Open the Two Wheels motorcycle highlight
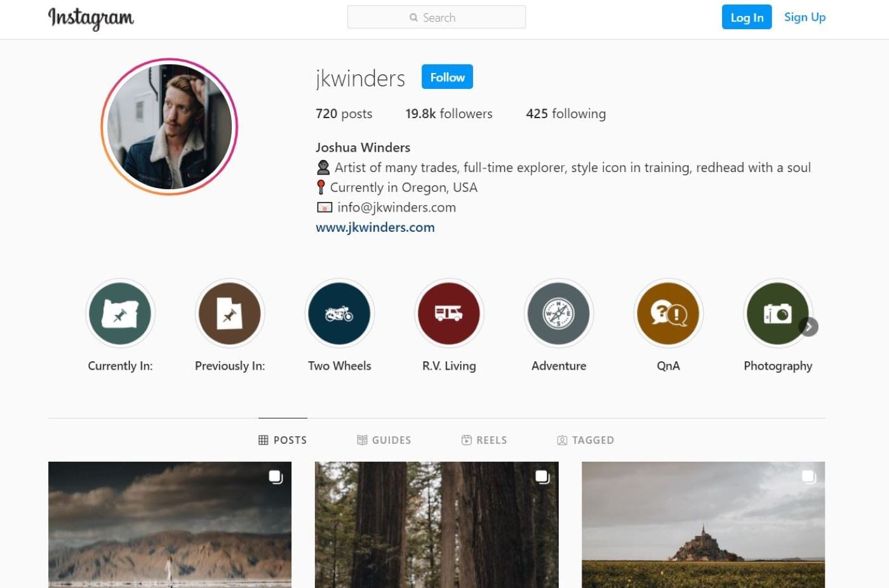 coord(339,314)
